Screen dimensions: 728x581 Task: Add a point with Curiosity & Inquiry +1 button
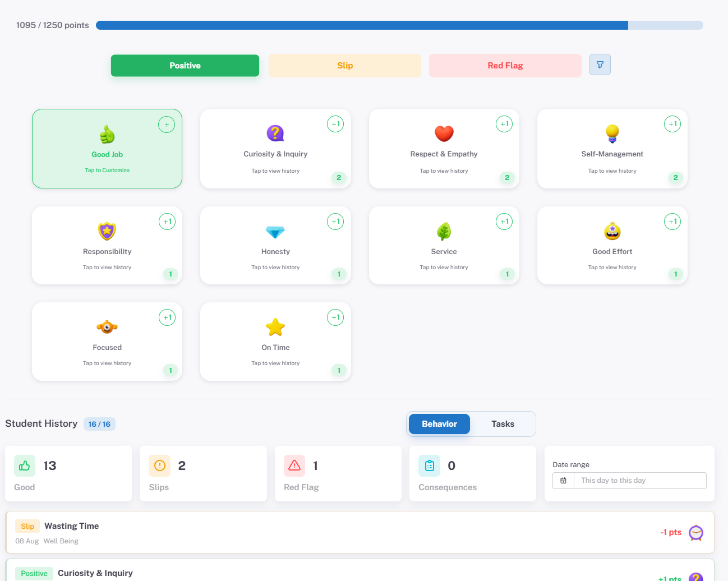335,124
